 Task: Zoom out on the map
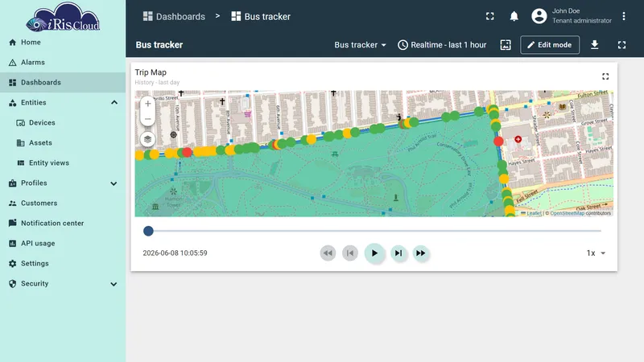click(148, 118)
